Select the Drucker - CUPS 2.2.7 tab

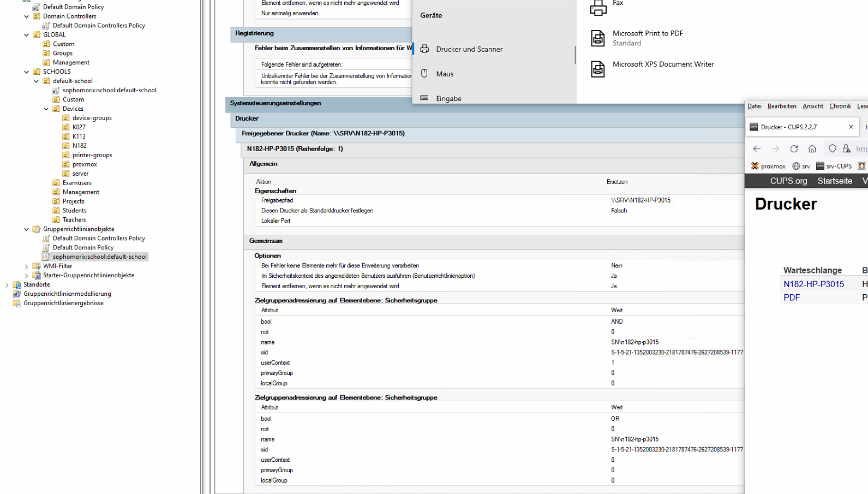(803, 127)
